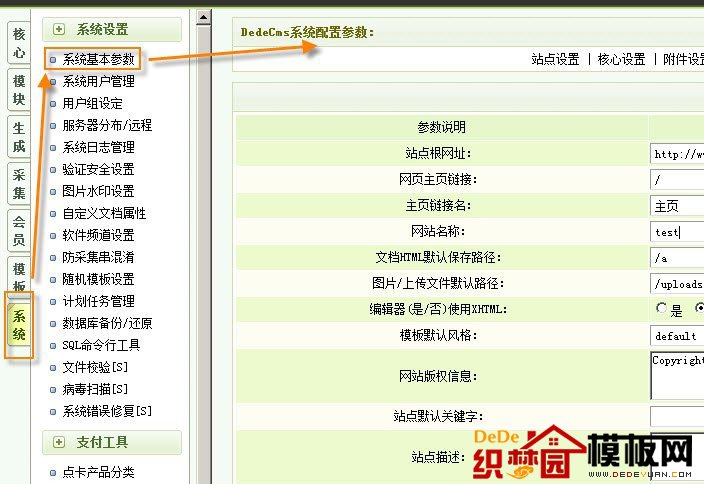
Task: Open 随机模板设置 menu item
Action: pyautogui.click(x=98, y=279)
